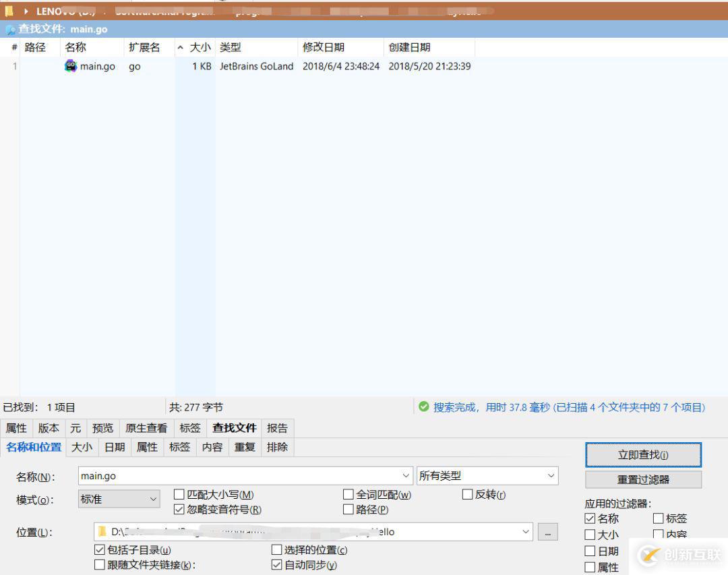Click the drive icon in the breadcrumb bar
This screenshot has width=728, height=575.
tap(8, 11)
